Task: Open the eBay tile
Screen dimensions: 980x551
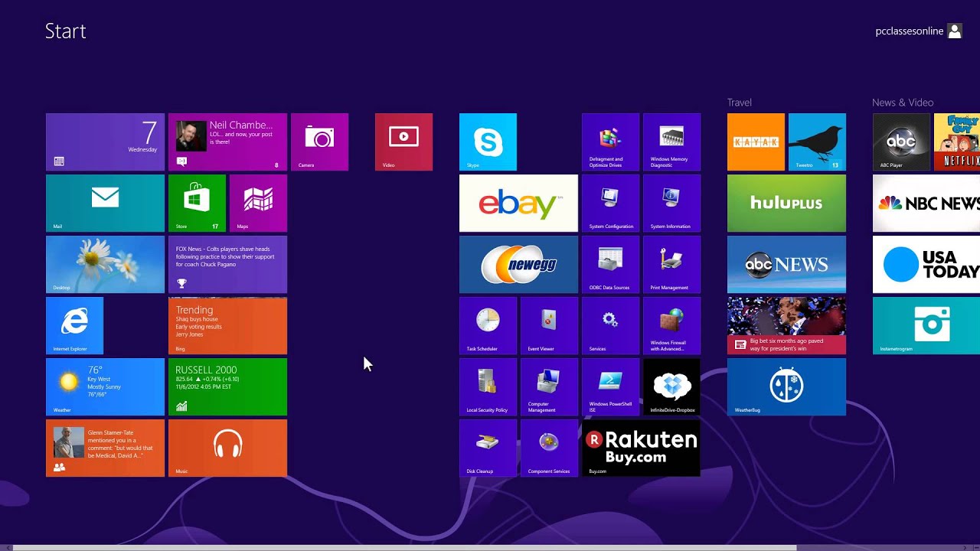Action: pos(518,203)
